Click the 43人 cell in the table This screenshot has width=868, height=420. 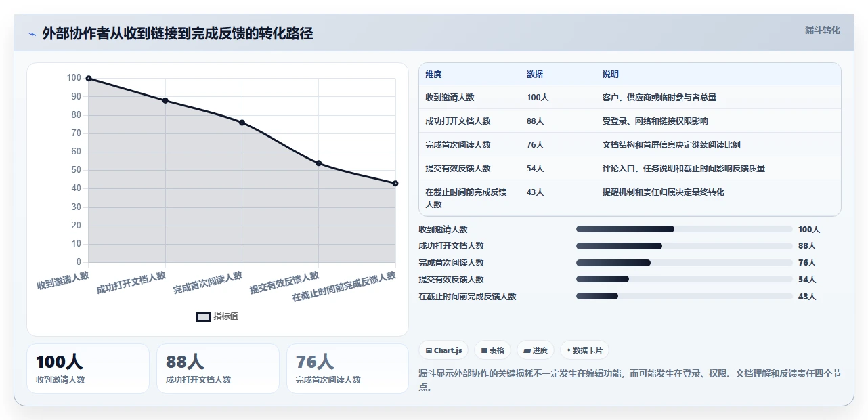[x=536, y=192]
